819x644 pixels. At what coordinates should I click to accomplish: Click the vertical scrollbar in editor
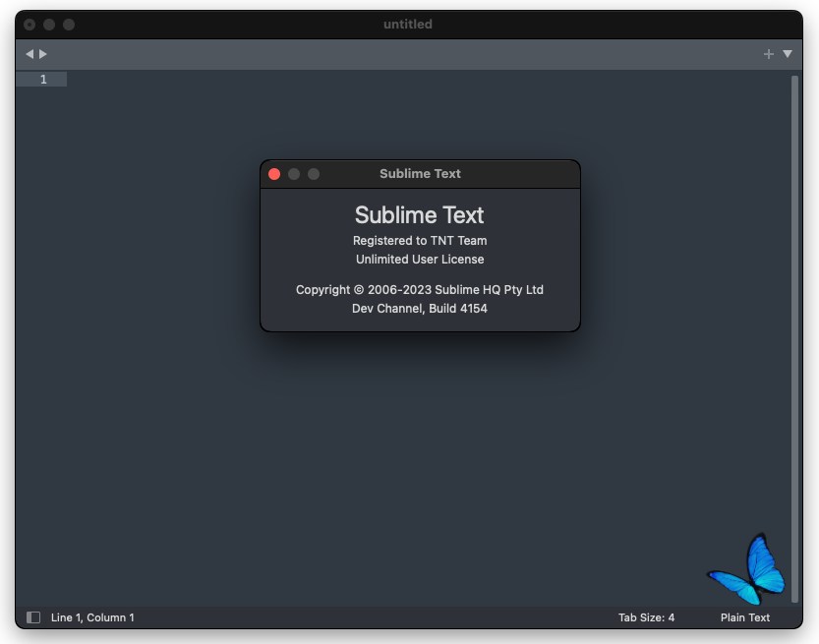tap(794, 338)
